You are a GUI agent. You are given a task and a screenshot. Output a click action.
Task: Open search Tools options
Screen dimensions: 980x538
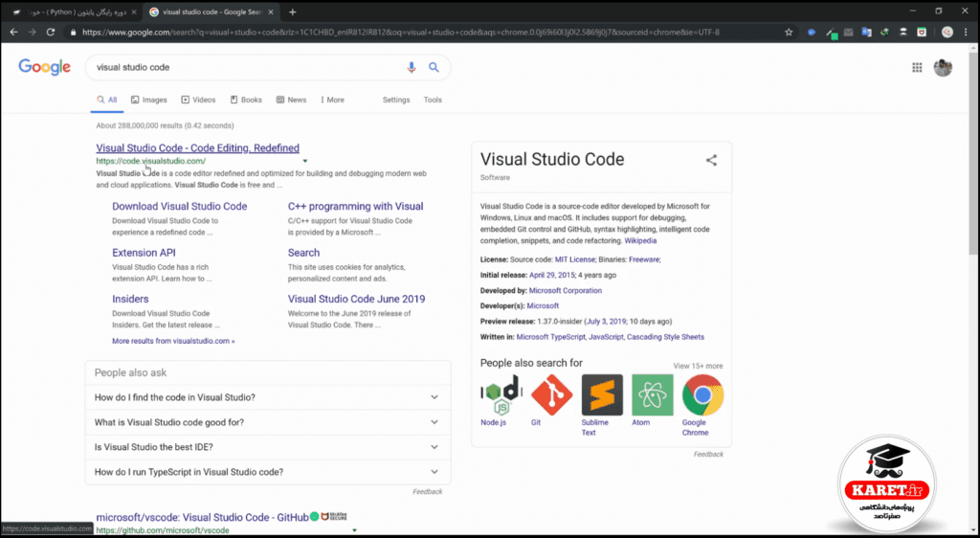click(x=433, y=100)
